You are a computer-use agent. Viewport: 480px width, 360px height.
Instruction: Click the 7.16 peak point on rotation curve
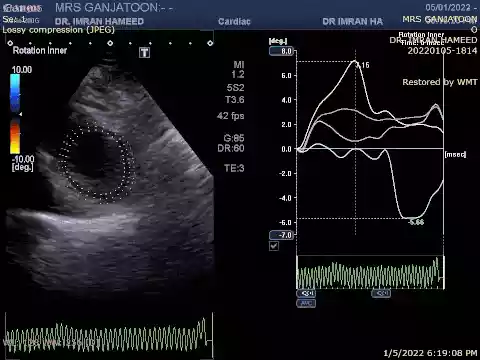click(355, 61)
